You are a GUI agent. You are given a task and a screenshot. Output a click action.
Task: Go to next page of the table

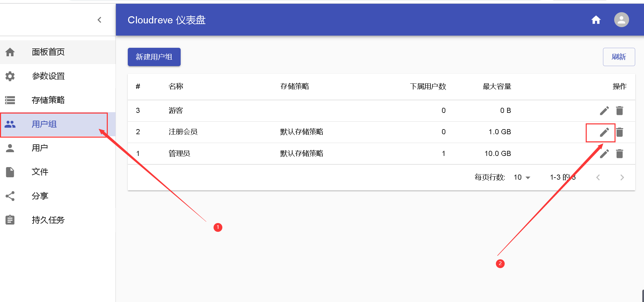click(x=622, y=177)
